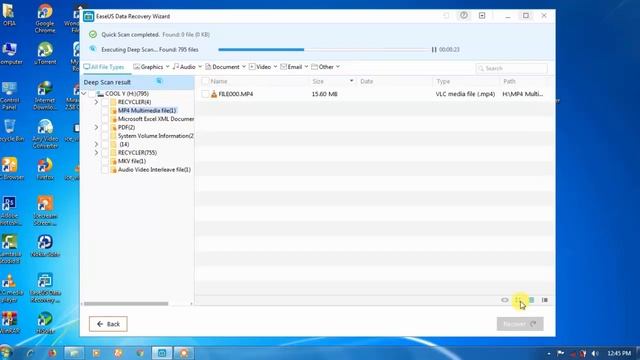Select the All File Types tab

[x=104, y=67]
